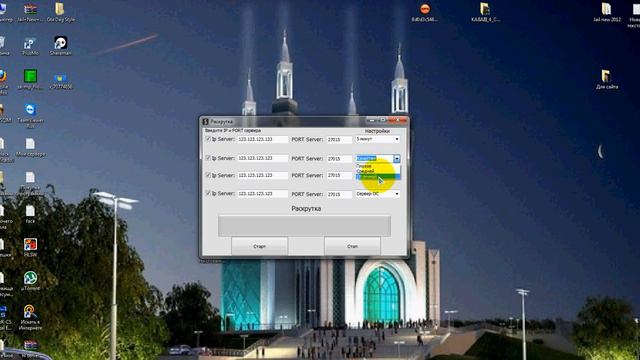The width and height of the screenshot is (640, 360).
Task: Click PORT Server field in Сервер ОС row
Action: coord(339,194)
